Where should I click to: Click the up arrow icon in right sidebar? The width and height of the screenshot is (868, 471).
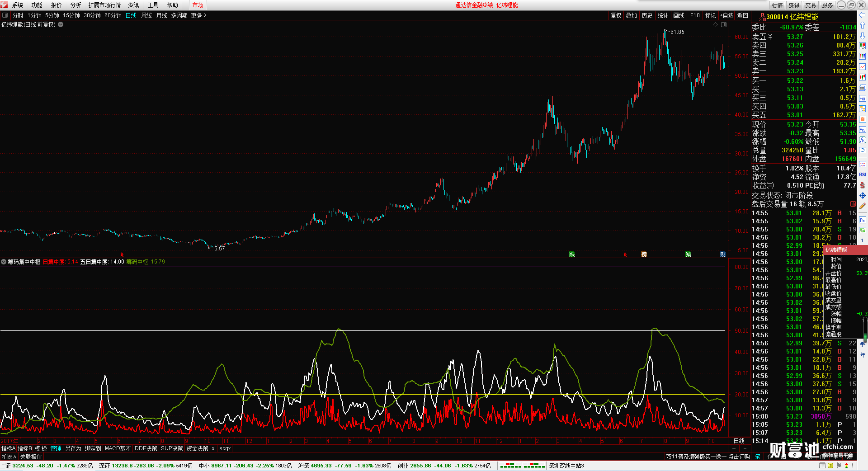862,25
